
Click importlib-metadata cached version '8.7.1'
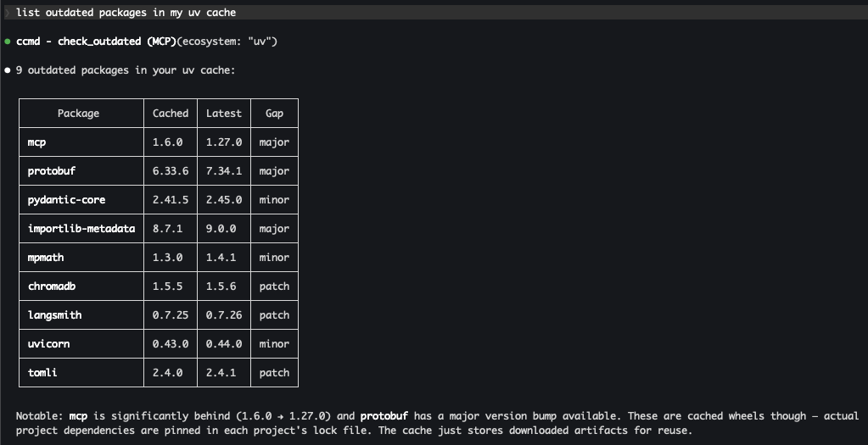point(167,228)
